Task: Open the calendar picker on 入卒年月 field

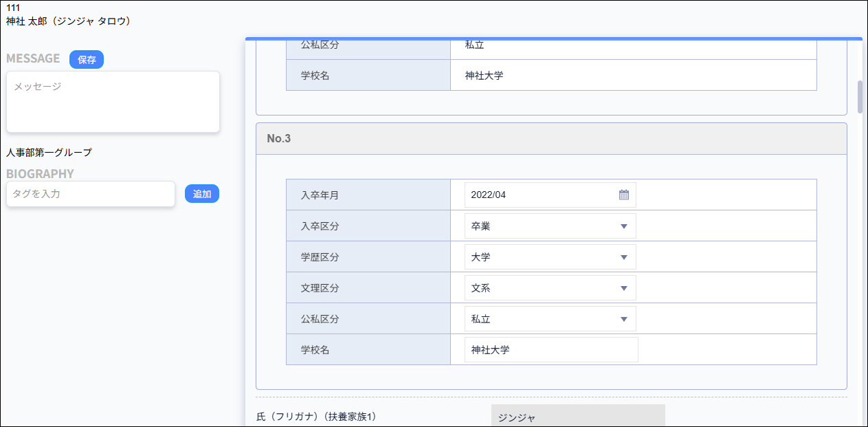Action: coord(623,195)
